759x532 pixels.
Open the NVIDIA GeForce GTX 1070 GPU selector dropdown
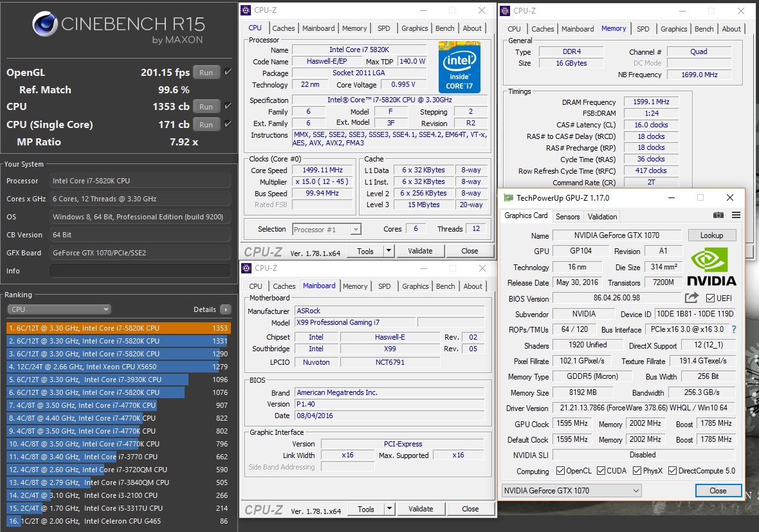click(572, 490)
